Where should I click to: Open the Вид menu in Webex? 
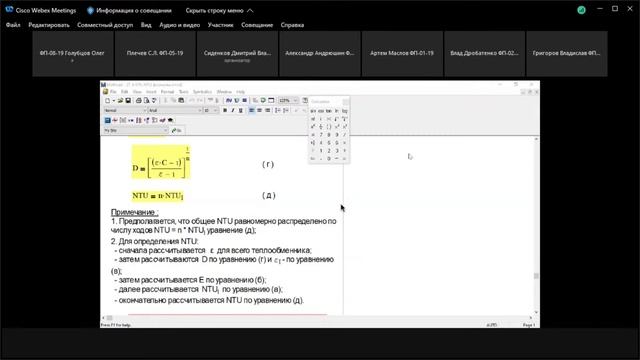tap(146, 25)
